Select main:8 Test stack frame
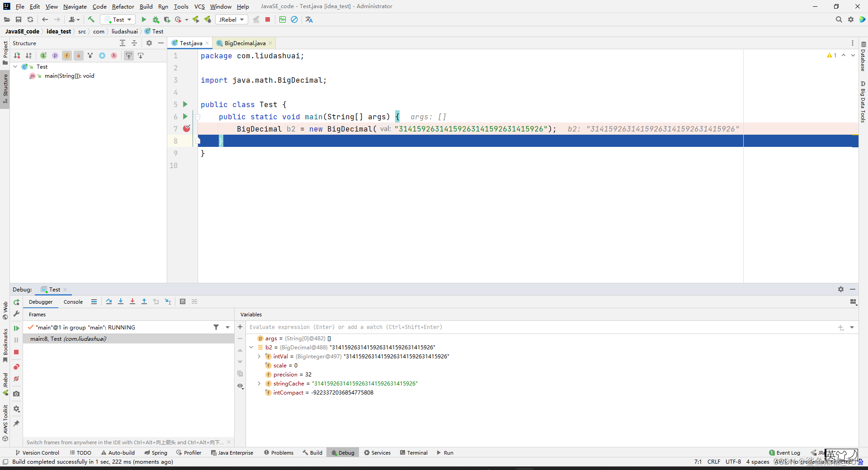The image size is (868, 470). (128, 338)
